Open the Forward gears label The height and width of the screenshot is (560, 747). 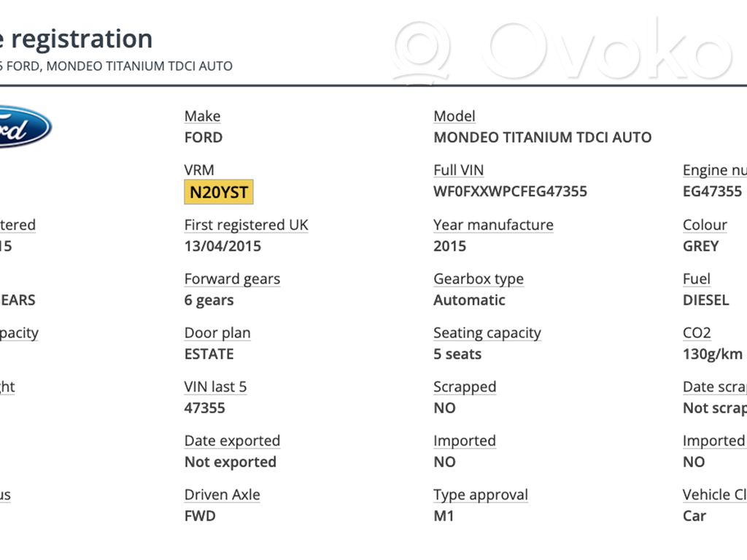(232, 279)
